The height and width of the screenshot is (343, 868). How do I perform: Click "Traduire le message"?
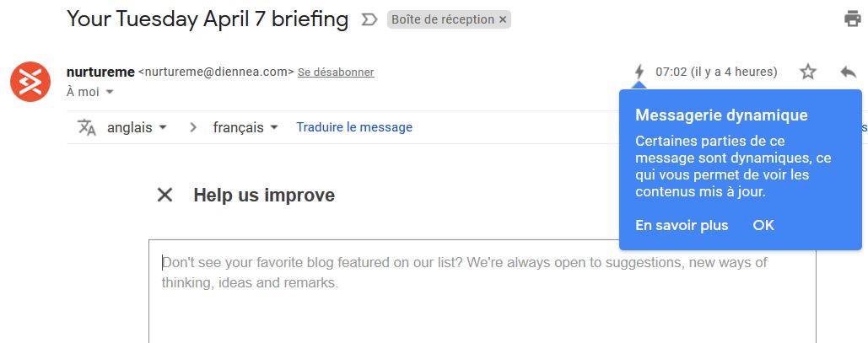pyautogui.click(x=354, y=127)
